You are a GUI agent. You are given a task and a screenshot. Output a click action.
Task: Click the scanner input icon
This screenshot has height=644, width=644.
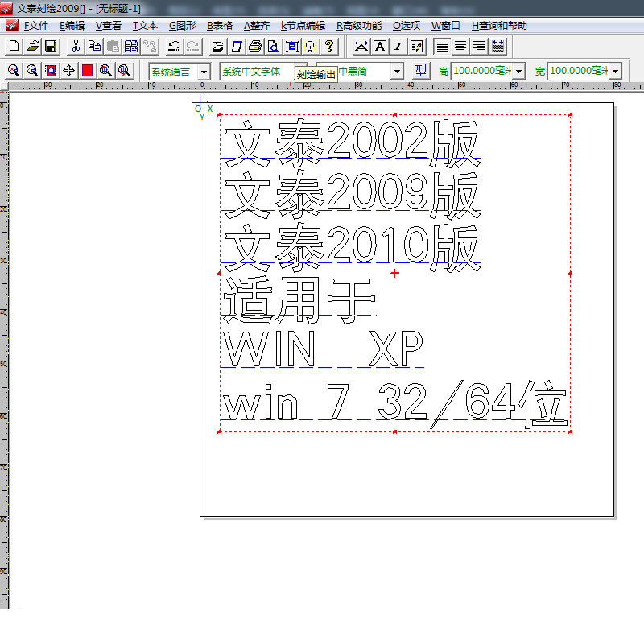tap(217, 46)
